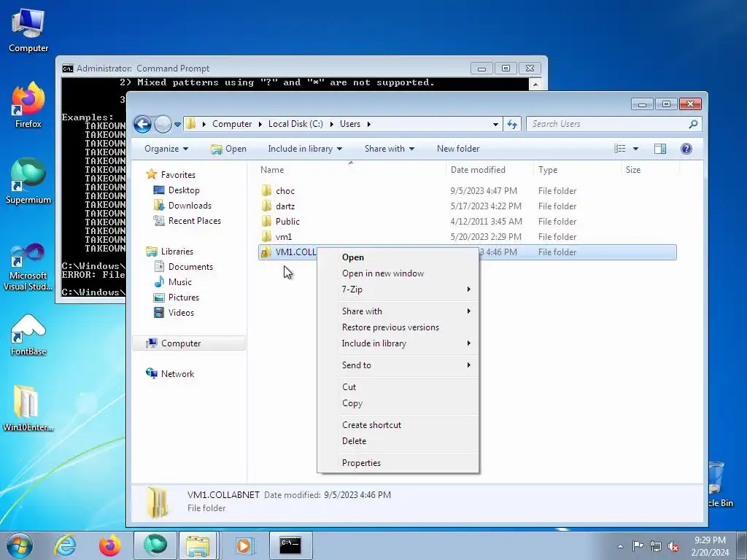747x560 pixels.
Task: Launch Firefox from the desktop shortcut
Action: 28,105
